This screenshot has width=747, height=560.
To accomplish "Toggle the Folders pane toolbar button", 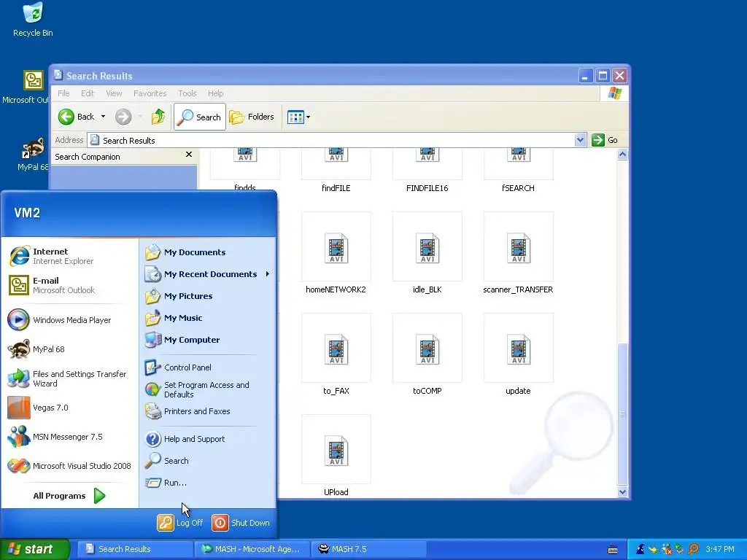I will (252, 117).
